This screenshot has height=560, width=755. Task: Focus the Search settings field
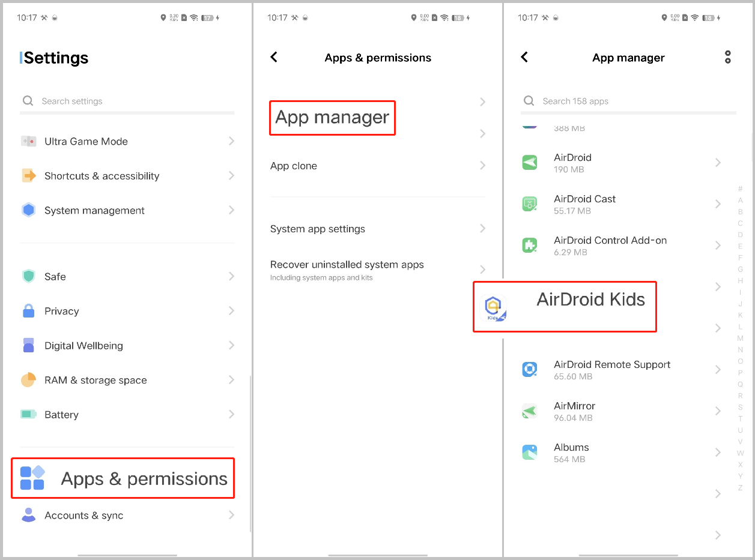point(127,101)
